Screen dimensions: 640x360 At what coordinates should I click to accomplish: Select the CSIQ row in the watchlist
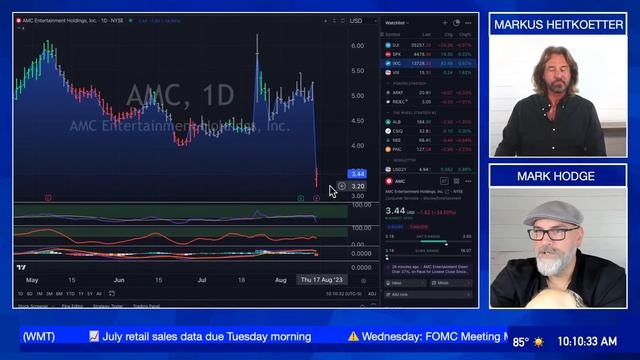[429, 131]
